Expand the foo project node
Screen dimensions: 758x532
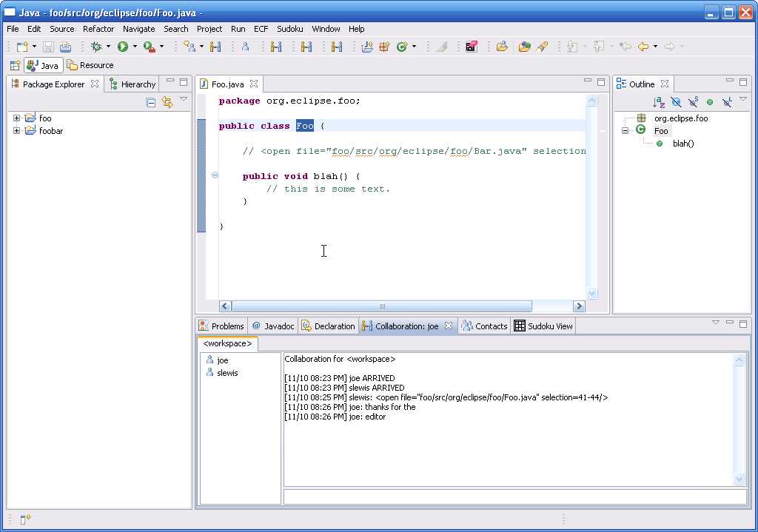pyautogui.click(x=16, y=118)
